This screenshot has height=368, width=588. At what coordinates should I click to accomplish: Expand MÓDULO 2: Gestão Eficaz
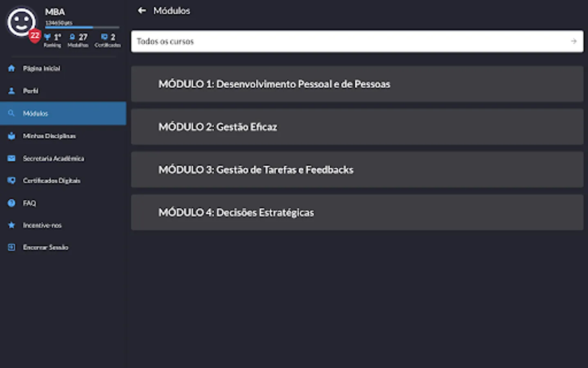point(357,127)
